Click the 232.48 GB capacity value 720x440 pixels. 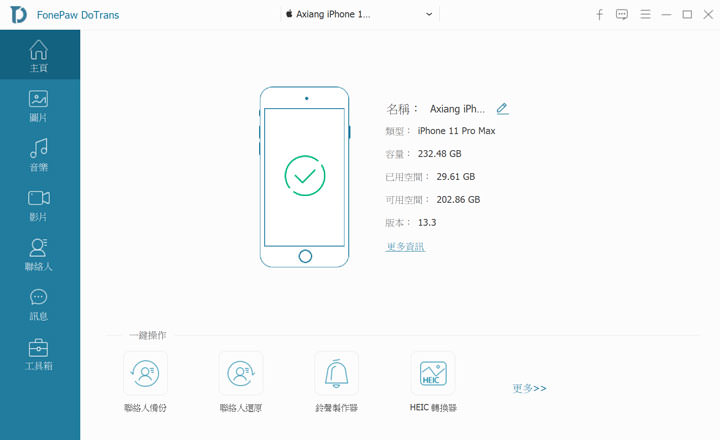point(439,154)
